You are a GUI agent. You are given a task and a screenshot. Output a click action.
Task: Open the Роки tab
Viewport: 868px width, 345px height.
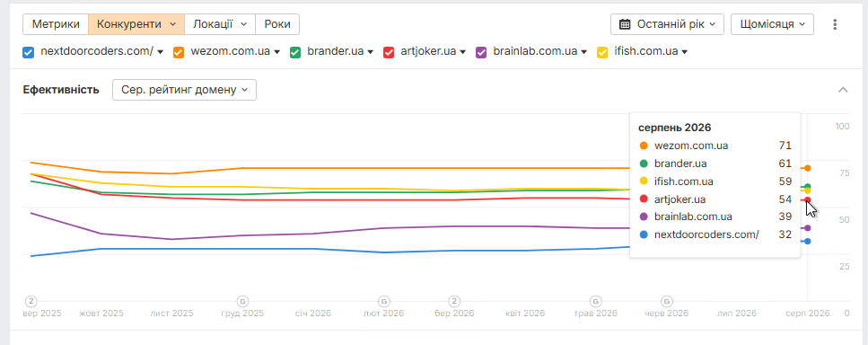277,24
